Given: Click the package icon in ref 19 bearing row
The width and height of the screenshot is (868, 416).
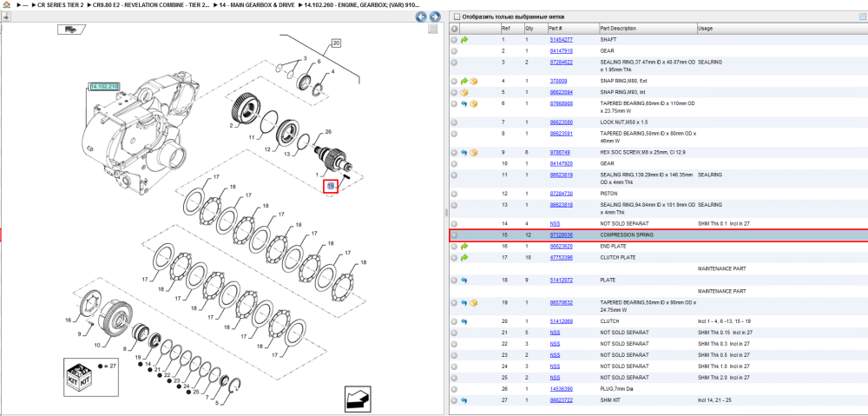Looking at the screenshot, I should 474,303.
